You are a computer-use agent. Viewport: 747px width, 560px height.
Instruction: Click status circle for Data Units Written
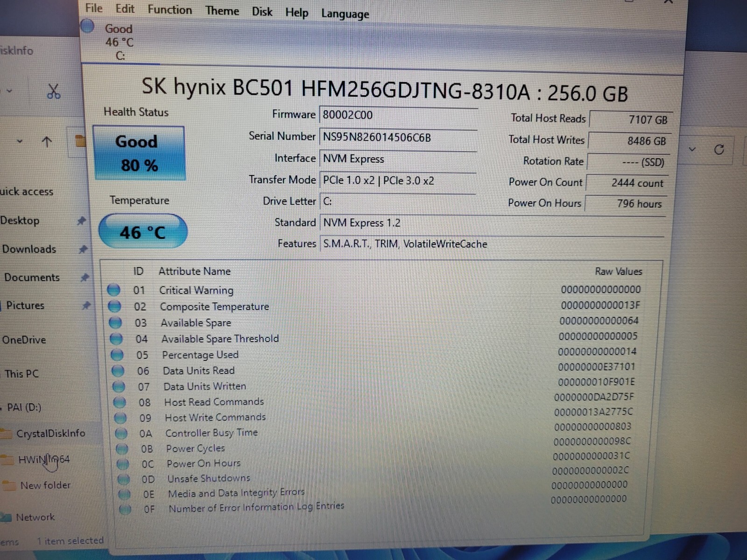pos(119,387)
